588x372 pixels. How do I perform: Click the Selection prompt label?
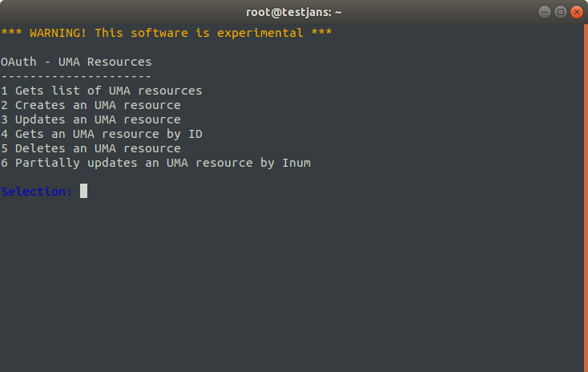[36, 192]
